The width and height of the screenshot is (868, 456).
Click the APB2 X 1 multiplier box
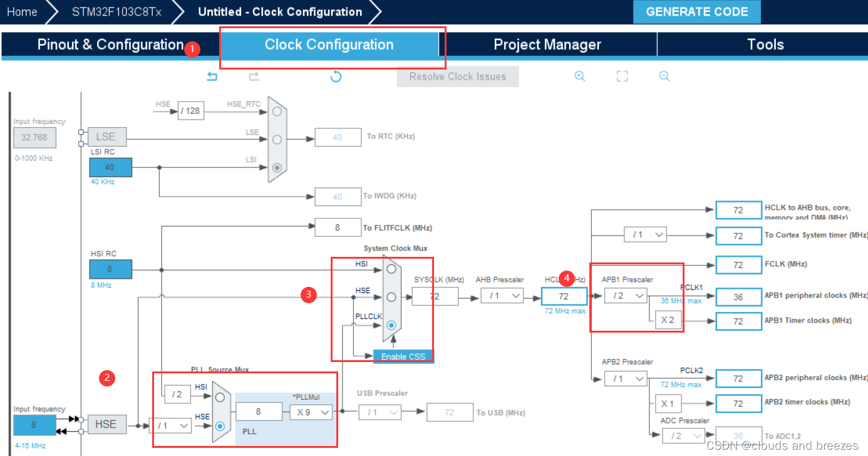[668, 403]
